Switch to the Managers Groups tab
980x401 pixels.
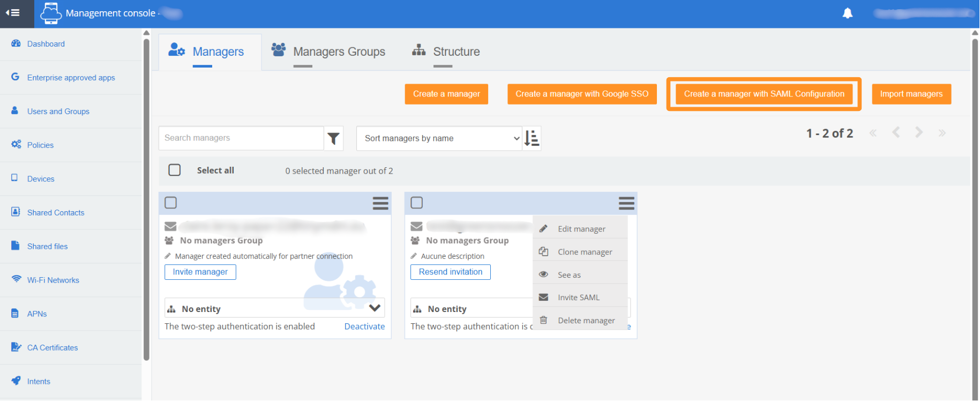tap(339, 51)
